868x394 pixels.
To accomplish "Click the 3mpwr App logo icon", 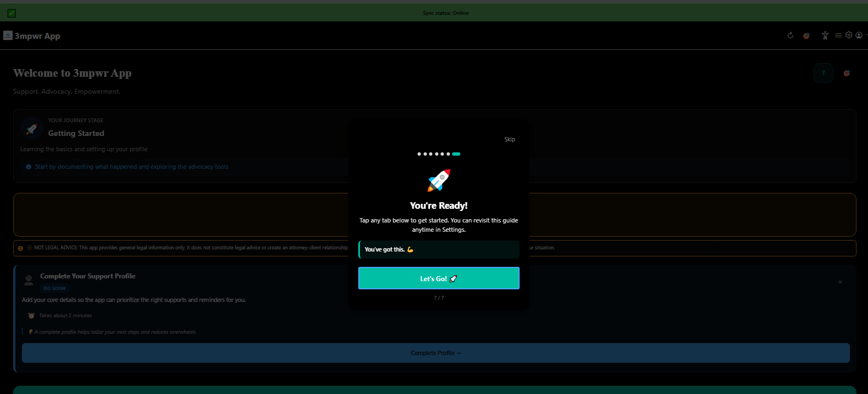I will click(x=8, y=36).
